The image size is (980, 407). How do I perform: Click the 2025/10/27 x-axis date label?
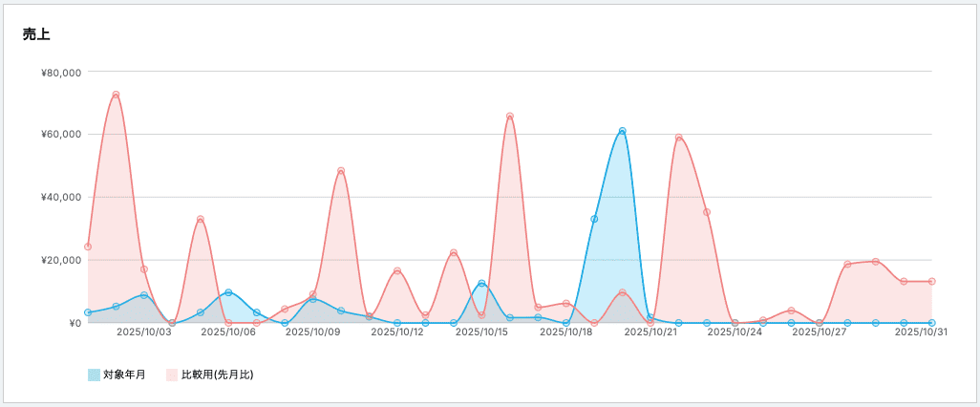(x=820, y=332)
